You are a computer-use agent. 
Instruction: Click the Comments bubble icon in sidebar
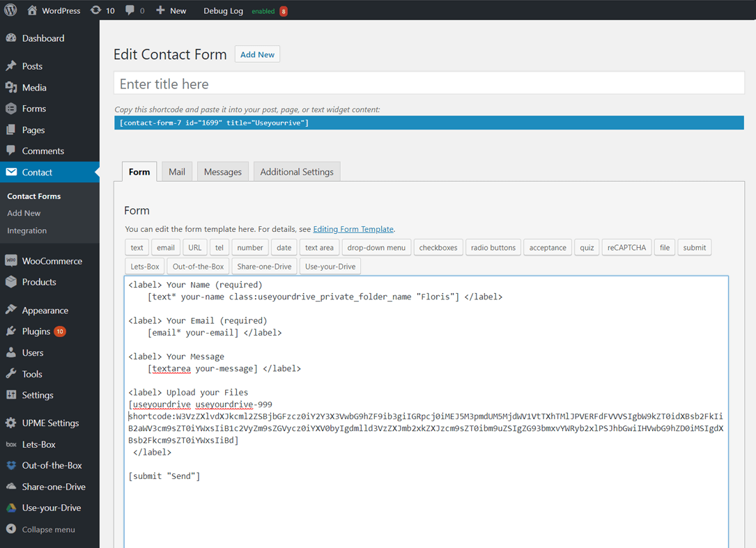(x=11, y=150)
